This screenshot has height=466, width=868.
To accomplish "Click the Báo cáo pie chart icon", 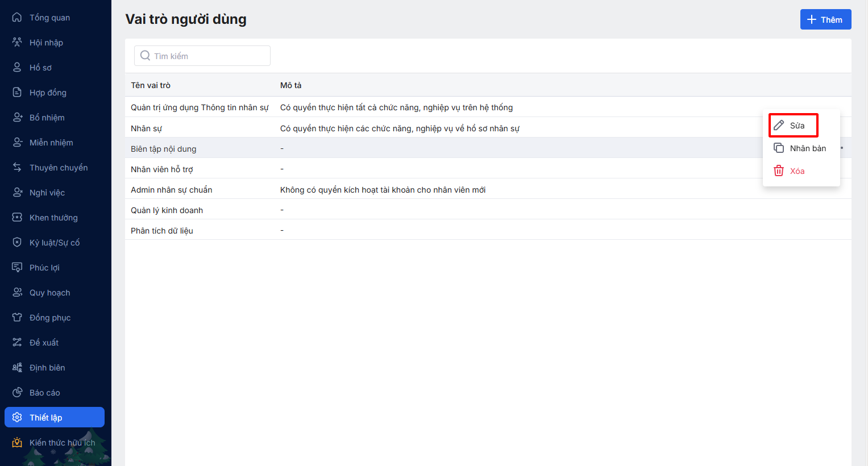I will (x=17, y=393).
